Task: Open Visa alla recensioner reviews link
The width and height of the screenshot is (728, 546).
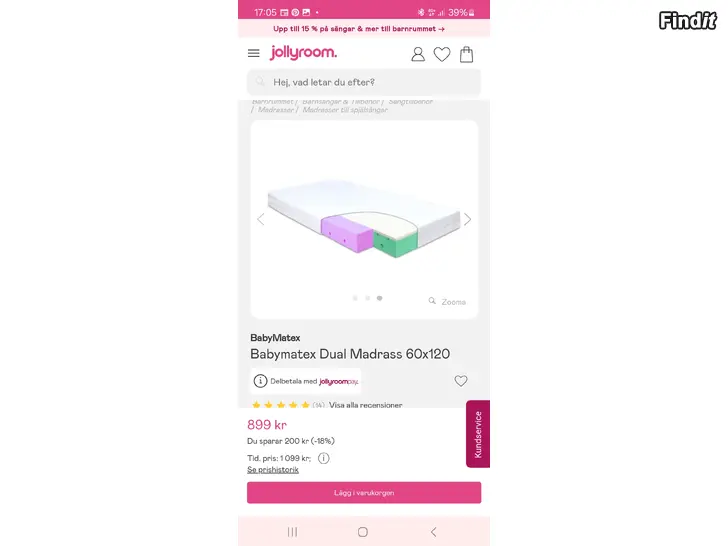Action: click(x=365, y=405)
